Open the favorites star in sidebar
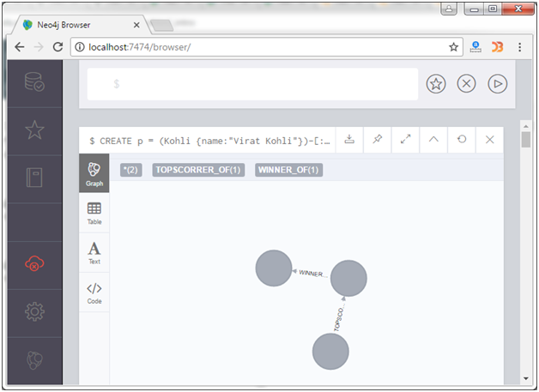This screenshot has width=539, height=392. [34, 130]
